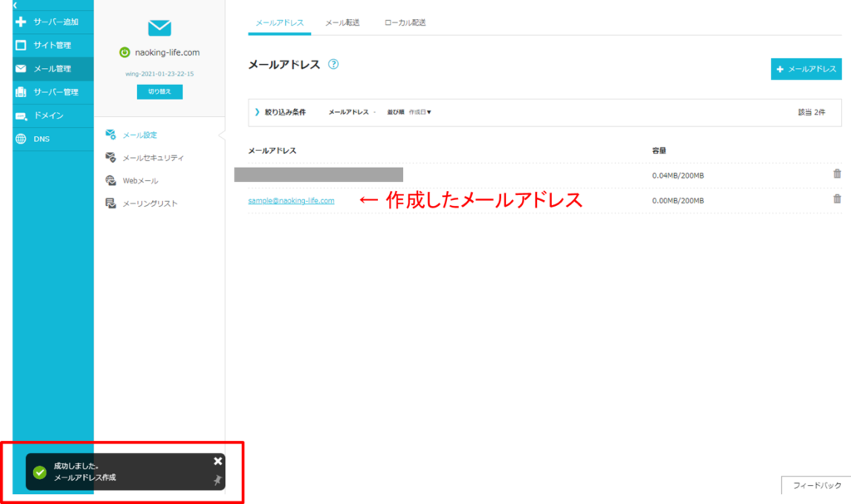The height and width of the screenshot is (504, 851).
Task: Open ドメイン menu item
Action: 53,115
